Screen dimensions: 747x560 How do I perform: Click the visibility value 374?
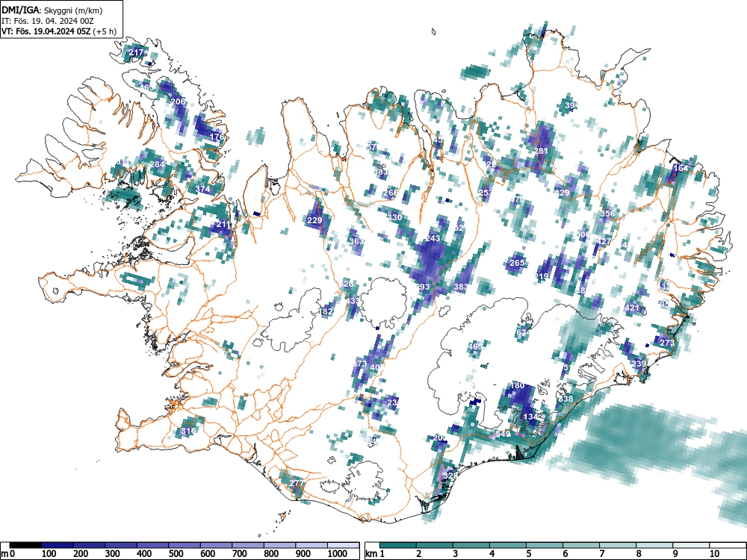point(202,189)
